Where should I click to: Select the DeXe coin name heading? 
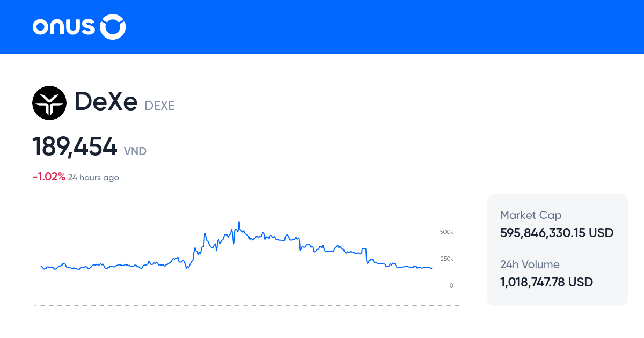pyautogui.click(x=106, y=101)
